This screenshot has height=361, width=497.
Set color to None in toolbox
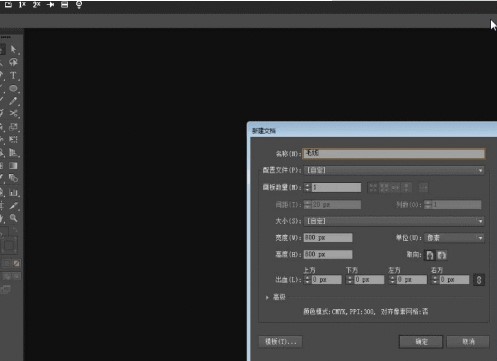tap(16, 263)
